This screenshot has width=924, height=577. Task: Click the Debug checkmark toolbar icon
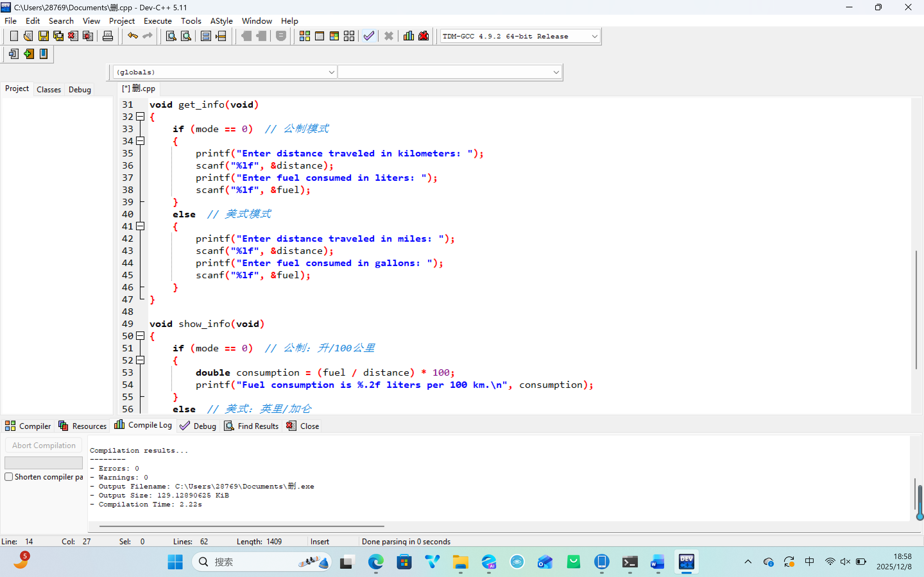(x=369, y=36)
